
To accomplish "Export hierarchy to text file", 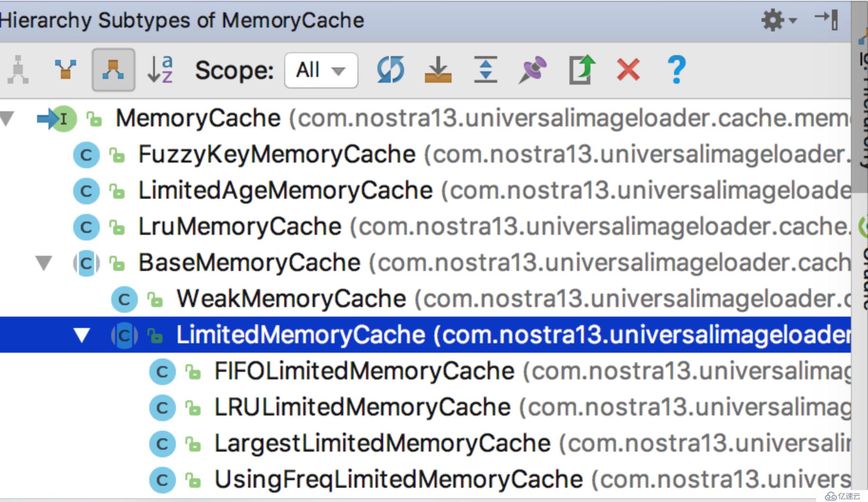I will (581, 70).
